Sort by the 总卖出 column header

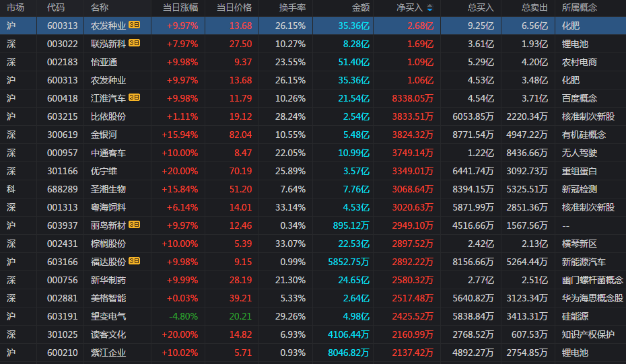534,7
